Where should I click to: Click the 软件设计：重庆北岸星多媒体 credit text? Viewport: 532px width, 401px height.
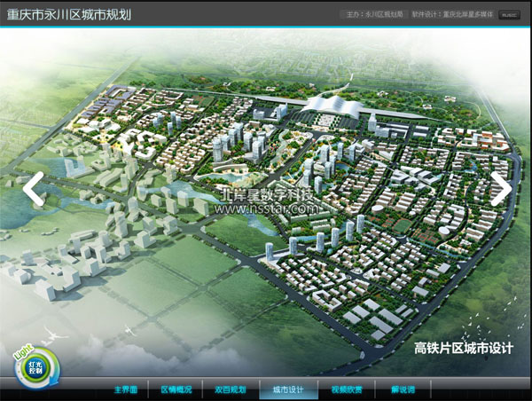451,14
